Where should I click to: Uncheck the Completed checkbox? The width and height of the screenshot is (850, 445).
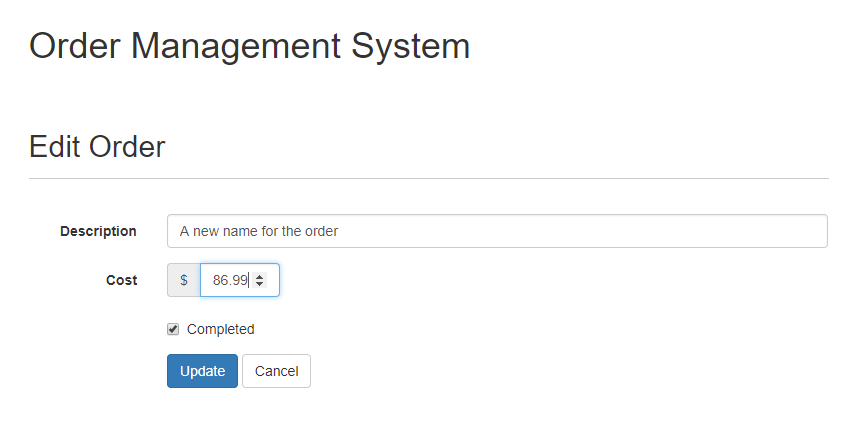[173, 329]
